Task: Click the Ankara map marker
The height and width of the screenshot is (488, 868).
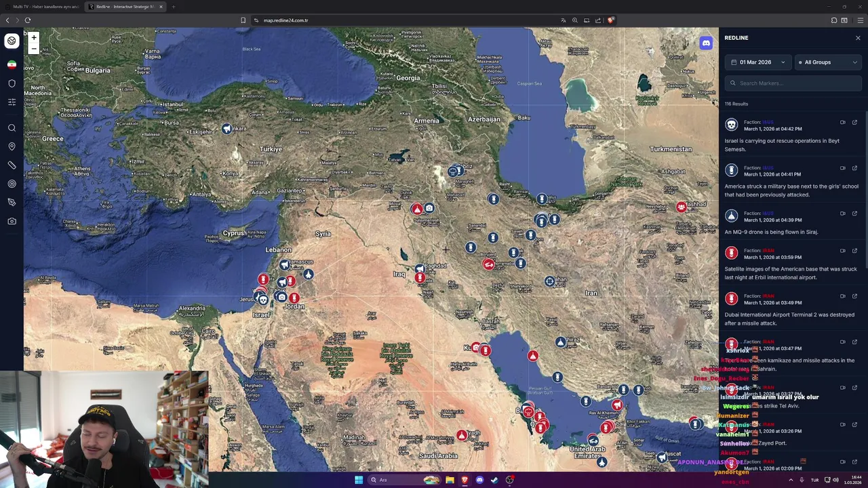Action: point(226,129)
